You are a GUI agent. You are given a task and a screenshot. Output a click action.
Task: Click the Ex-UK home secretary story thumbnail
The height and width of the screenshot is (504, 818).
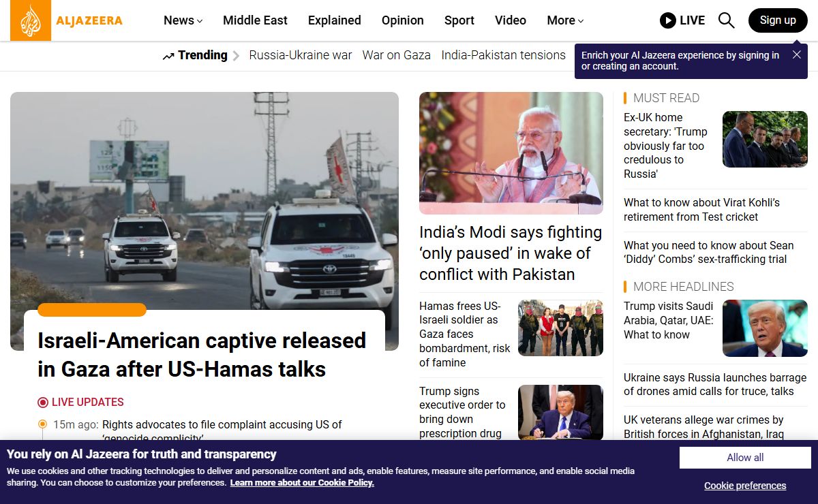click(x=765, y=139)
